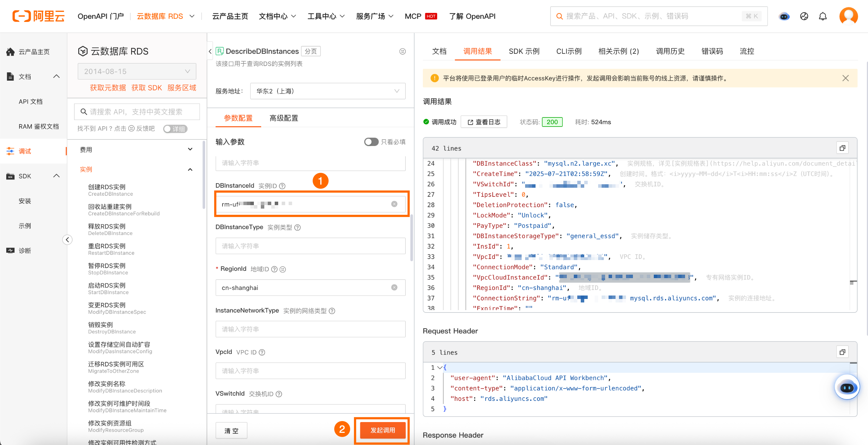Screen dimensions: 868x445
Task: Open the AI assistant robot icon in header
Action: [784, 16]
